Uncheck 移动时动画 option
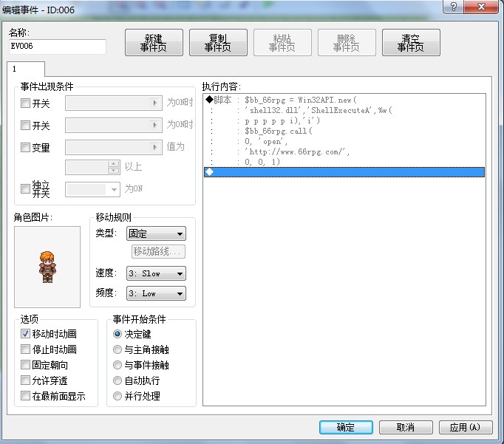Viewport: 504px width, 444px height. 25,334
